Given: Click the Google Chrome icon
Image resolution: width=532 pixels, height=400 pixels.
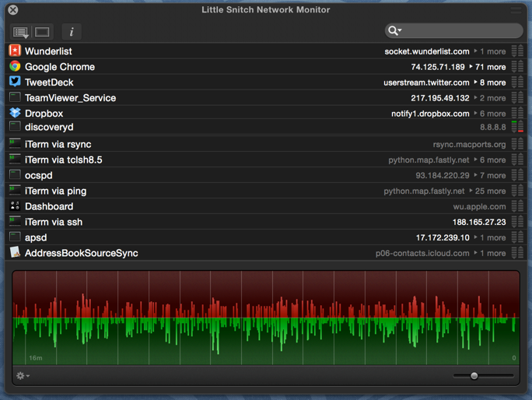Looking at the screenshot, I should [15, 66].
